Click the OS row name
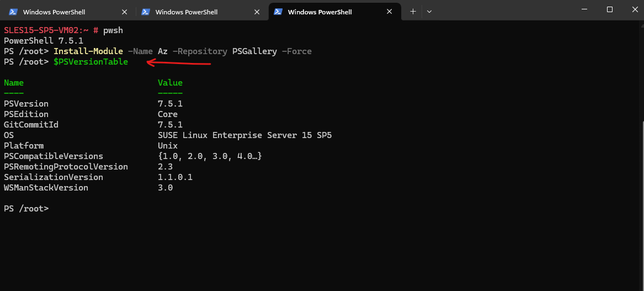 point(9,135)
